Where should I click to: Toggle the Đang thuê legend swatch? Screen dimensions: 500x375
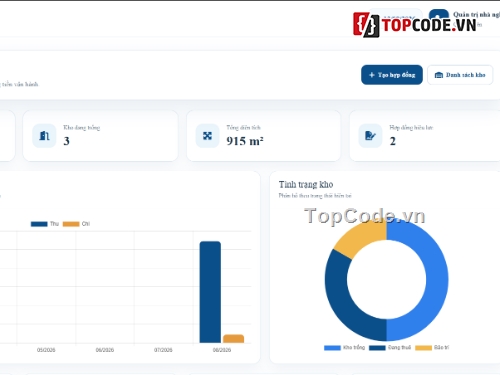coord(377,348)
